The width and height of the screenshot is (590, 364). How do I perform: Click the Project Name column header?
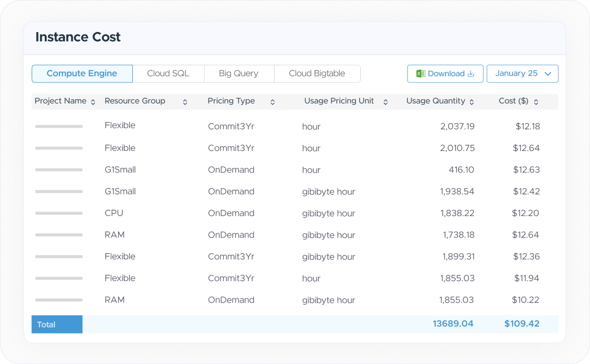pos(61,101)
